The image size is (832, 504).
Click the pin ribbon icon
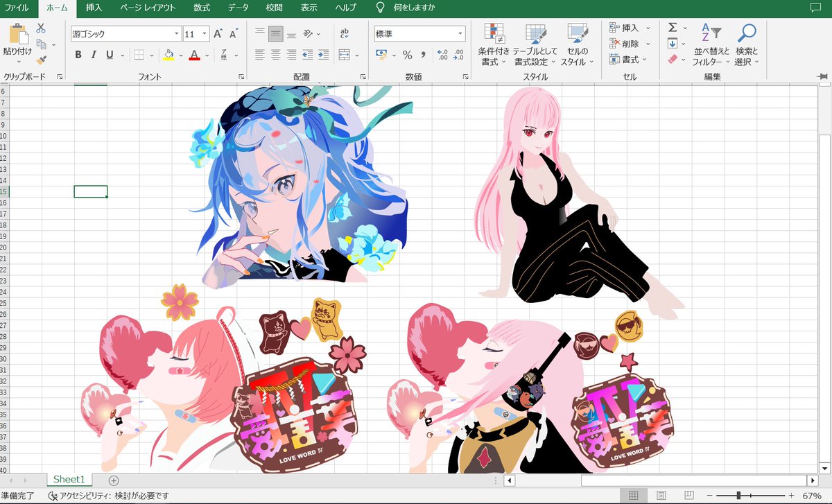pyautogui.click(x=822, y=76)
